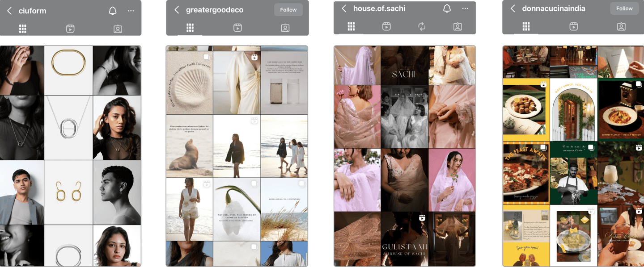644x267 pixels.
Task: Select the grid tab on donnacucinaindia profile
Action: pos(526,27)
